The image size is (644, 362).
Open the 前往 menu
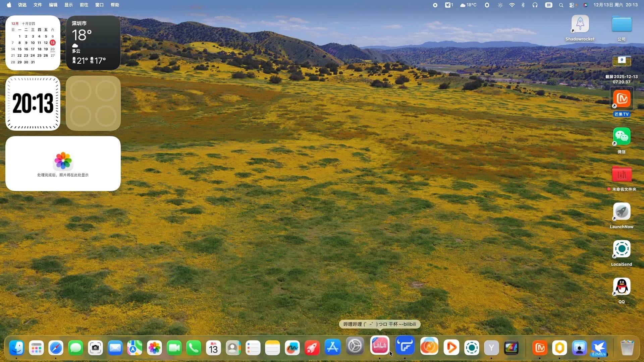(x=84, y=5)
